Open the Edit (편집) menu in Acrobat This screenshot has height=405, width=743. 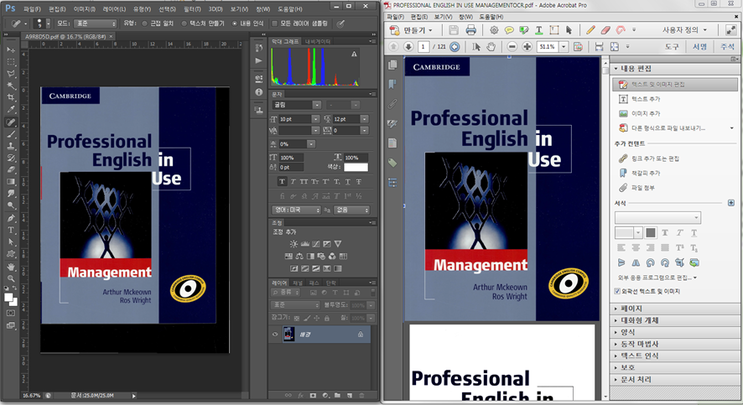pos(419,17)
